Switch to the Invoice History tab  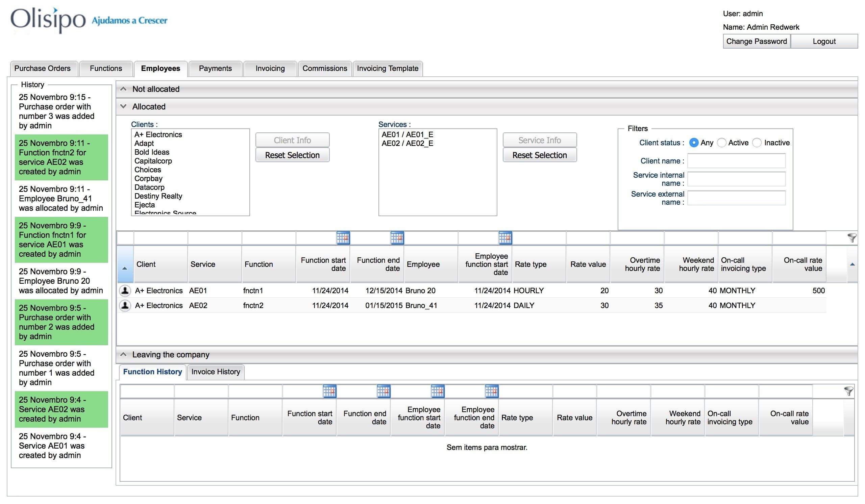216,372
